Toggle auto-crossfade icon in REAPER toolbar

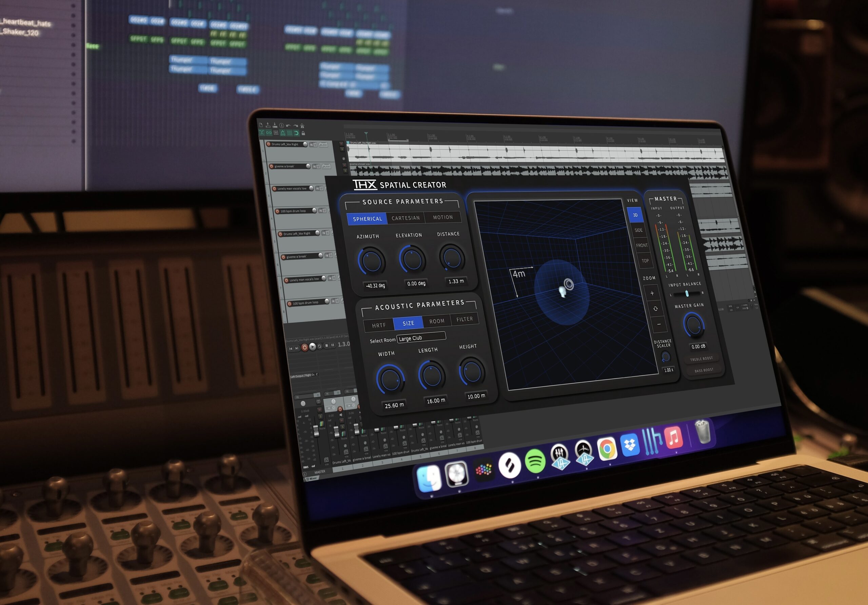(262, 133)
